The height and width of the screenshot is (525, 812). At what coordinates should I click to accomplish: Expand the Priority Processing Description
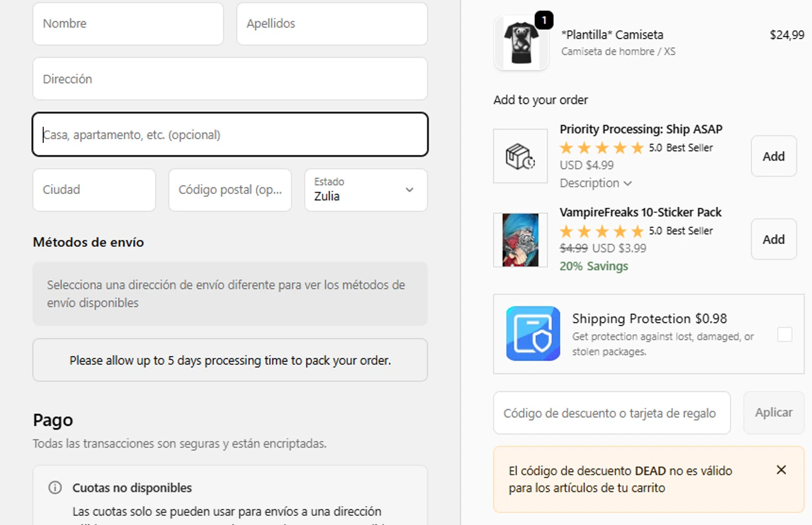tap(595, 183)
